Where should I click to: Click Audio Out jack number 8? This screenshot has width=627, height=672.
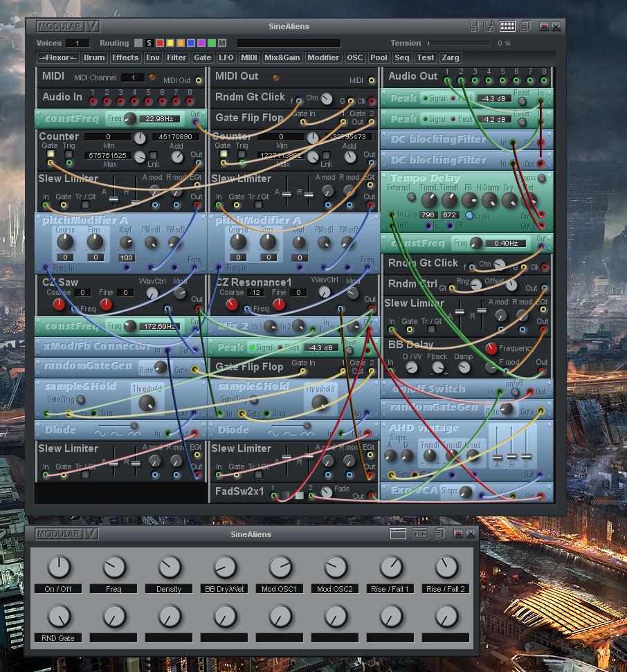click(x=544, y=80)
